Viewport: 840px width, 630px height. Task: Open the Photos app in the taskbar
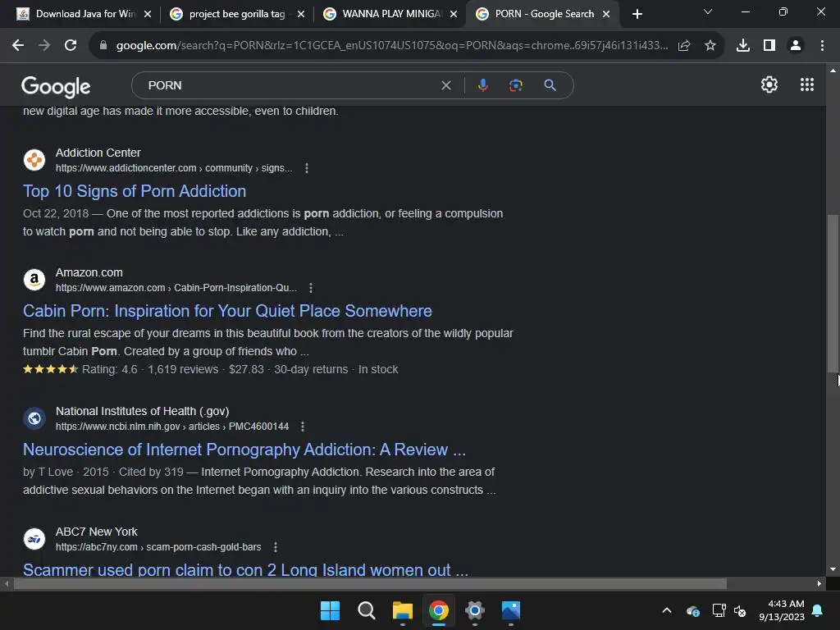coord(511,610)
